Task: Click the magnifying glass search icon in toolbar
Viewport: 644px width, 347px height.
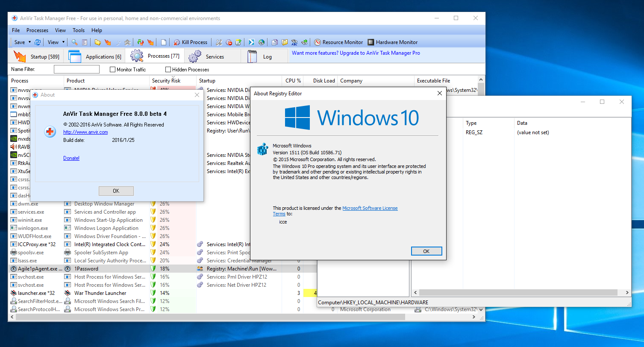Action: [74, 42]
